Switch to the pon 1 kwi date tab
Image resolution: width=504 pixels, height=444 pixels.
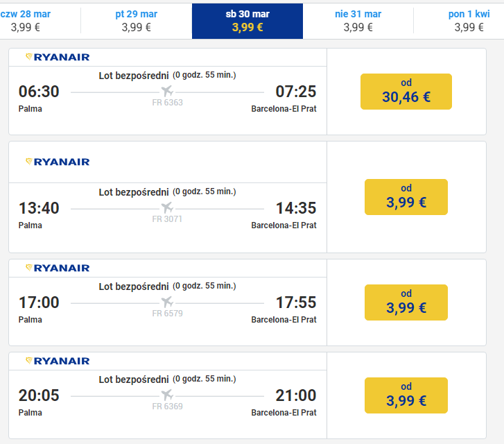coord(469,21)
